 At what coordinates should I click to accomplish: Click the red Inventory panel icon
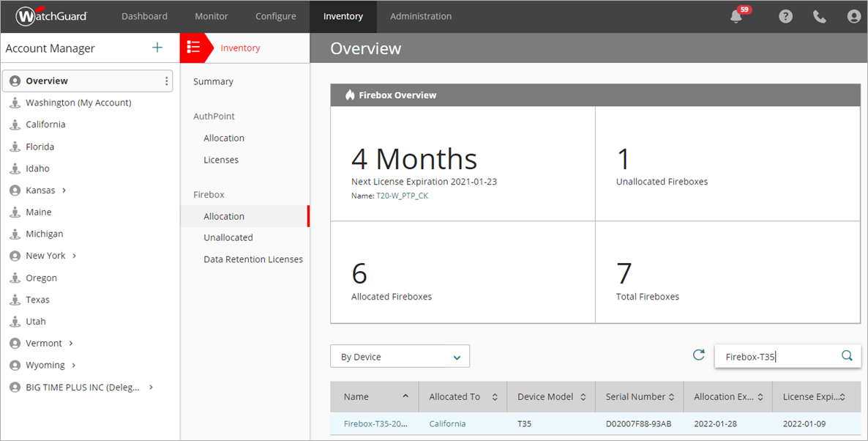(x=195, y=48)
